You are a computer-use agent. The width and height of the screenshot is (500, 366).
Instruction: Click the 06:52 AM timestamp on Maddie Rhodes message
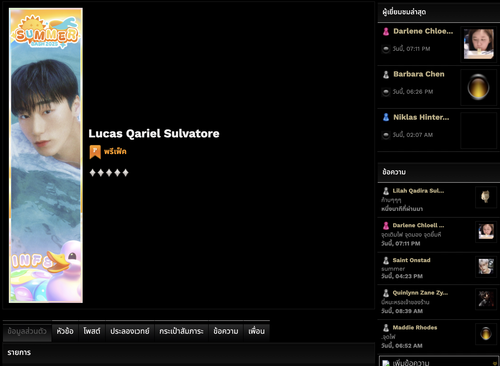tap(402, 346)
